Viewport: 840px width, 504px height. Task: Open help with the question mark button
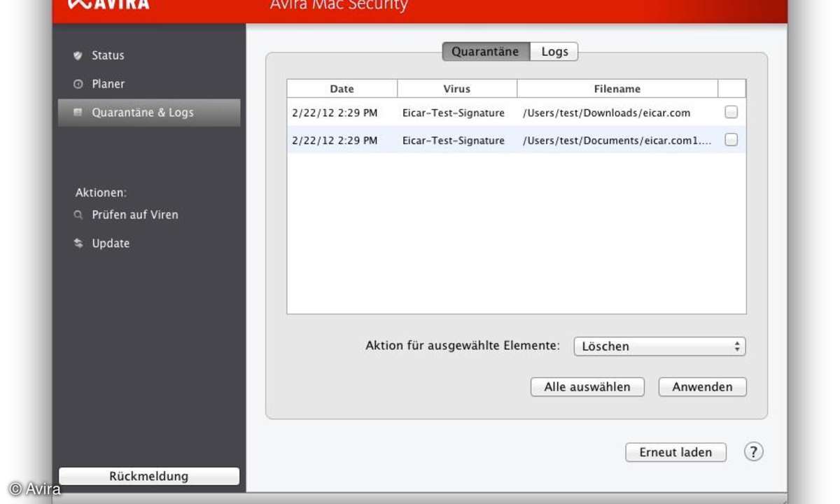(753, 451)
